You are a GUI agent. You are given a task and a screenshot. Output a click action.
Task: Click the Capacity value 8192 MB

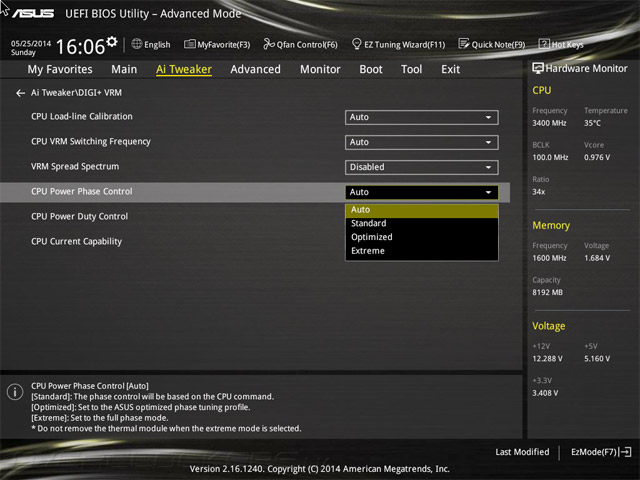click(547, 292)
